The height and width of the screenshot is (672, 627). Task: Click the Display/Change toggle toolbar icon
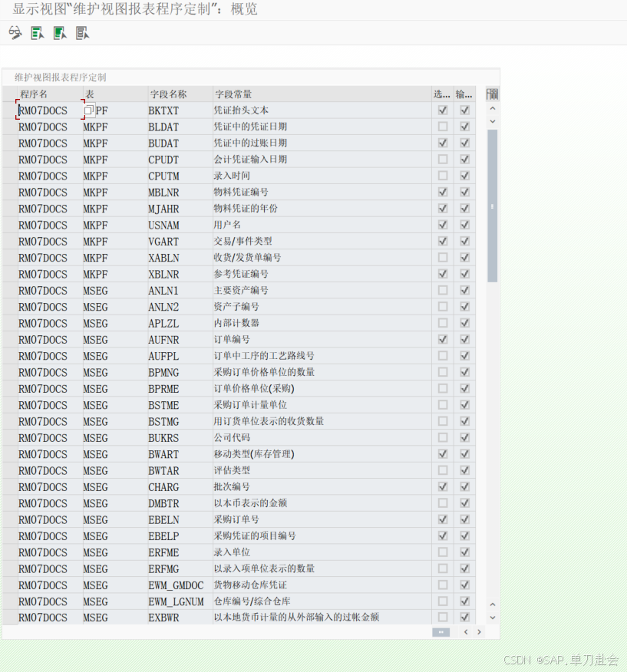(x=15, y=33)
